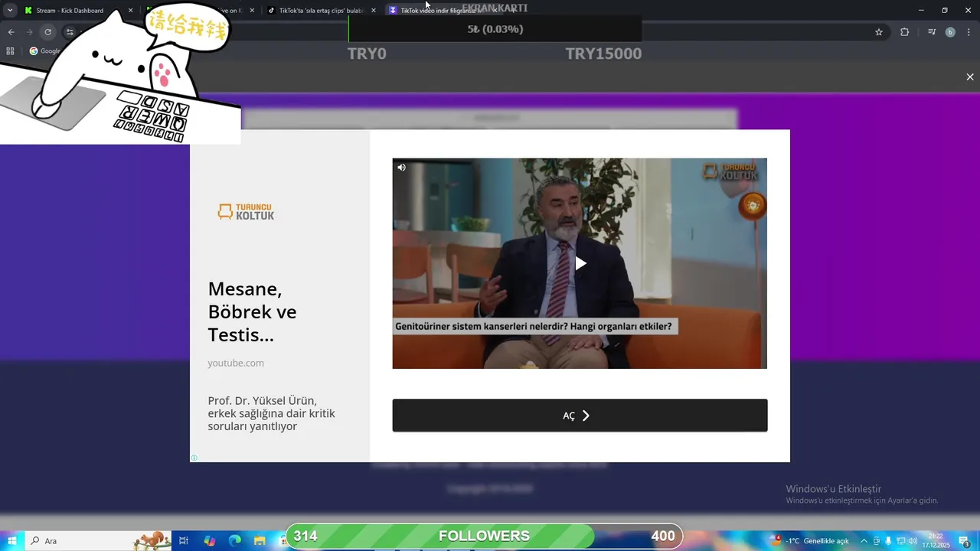The image size is (980, 551).
Task: Click the Turuncu Koltuk logo in ad
Action: (x=246, y=212)
